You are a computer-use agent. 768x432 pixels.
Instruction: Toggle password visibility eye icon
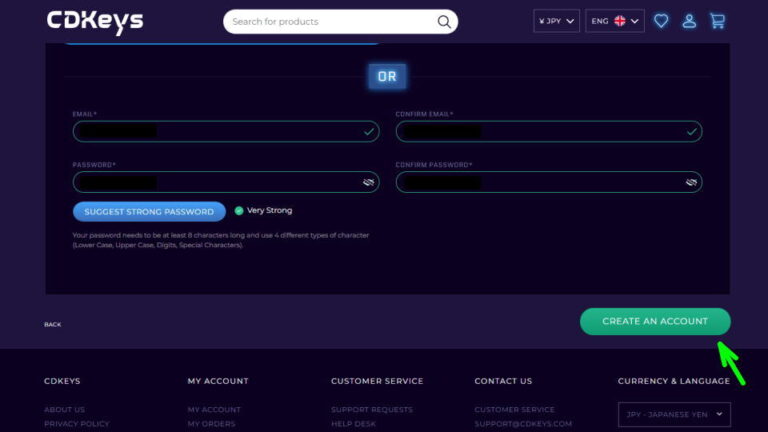point(368,182)
